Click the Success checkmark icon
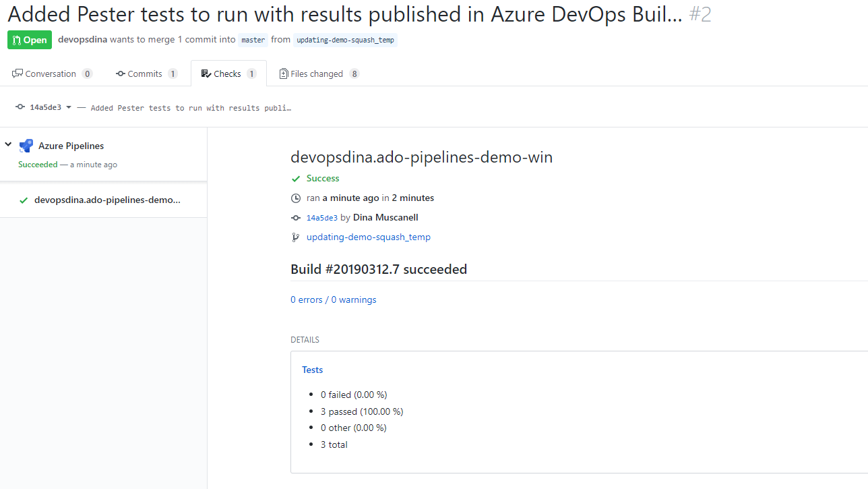The width and height of the screenshot is (868, 489). click(x=295, y=179)
